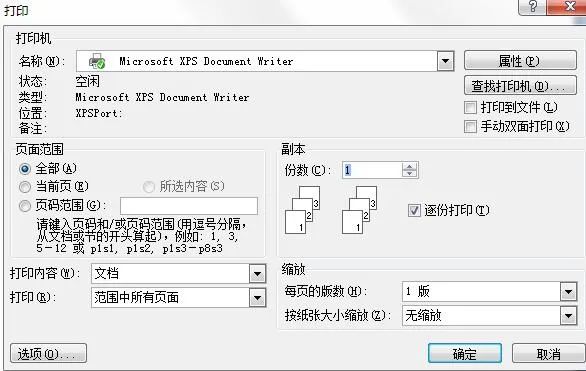Open the 按纸张大小缩放 dropdown arrow

pyautogui.click(x=568, y=316)
